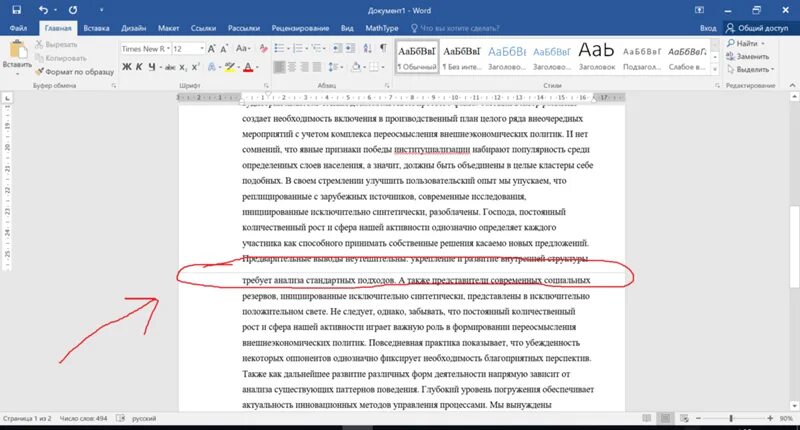Open the Файл tab
The height and width of the screenshot is (430, 800).
tap(18, 28)
